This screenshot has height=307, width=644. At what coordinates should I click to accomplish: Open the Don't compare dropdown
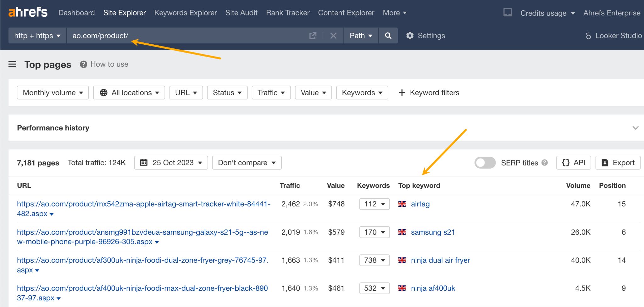pos(247,163)
